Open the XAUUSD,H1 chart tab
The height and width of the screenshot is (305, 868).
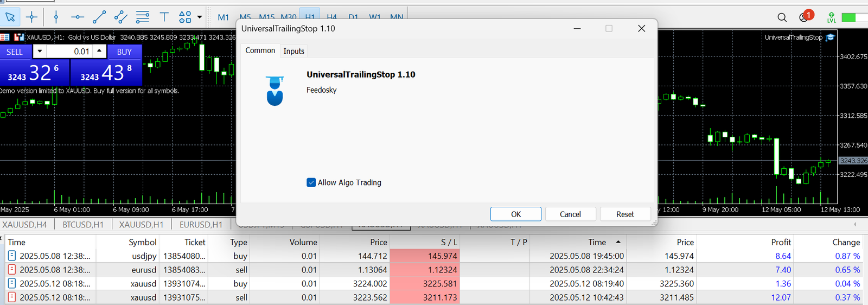(x=142, y=225)
